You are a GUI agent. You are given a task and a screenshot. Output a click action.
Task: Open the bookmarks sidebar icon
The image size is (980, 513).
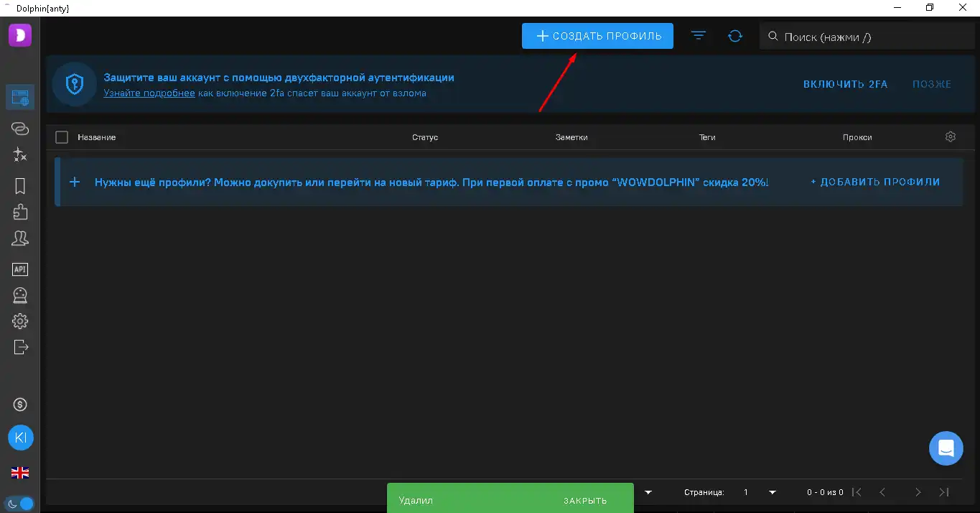click(20, 186)
